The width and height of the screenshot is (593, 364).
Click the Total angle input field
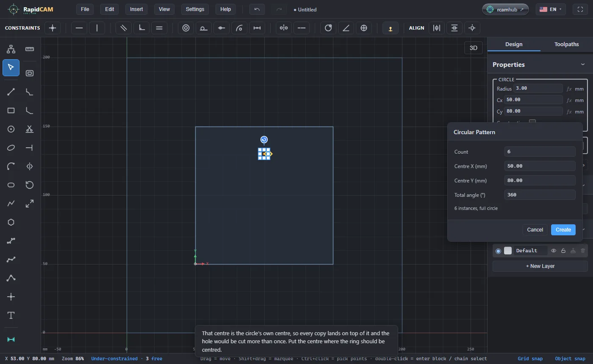tap(540, 195)
